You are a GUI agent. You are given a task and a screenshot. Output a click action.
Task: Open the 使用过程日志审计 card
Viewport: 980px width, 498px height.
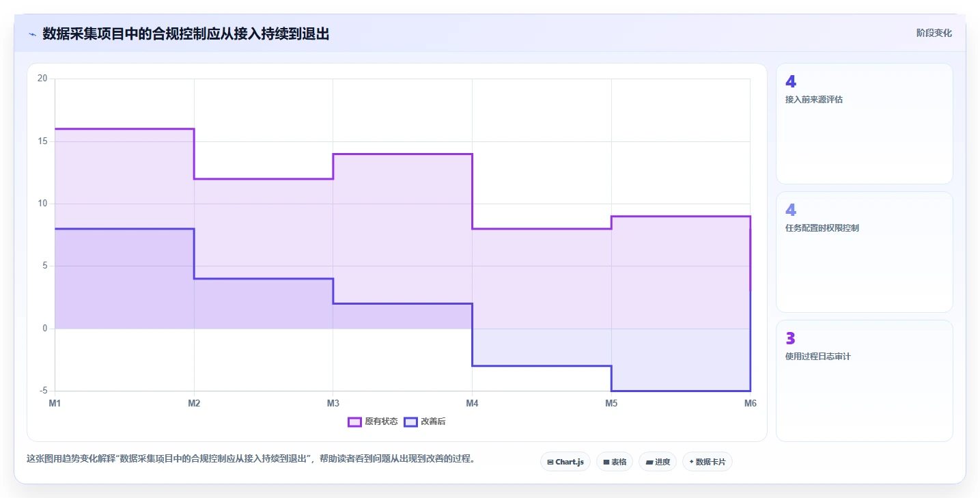coord(864,381)
